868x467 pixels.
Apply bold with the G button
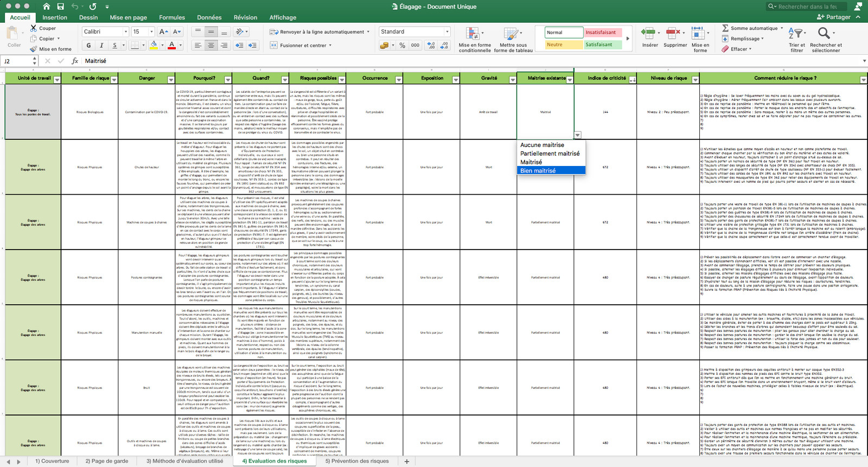pyautogui.click(x=89, y=46)
